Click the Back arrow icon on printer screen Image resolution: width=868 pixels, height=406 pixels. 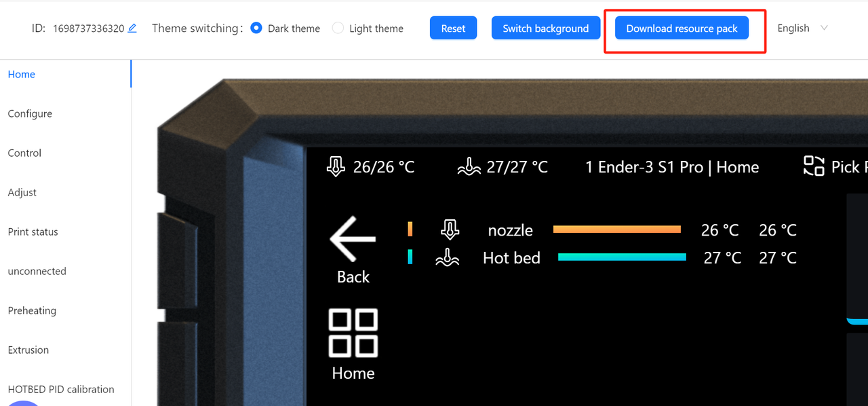click(x=353, y=239)
